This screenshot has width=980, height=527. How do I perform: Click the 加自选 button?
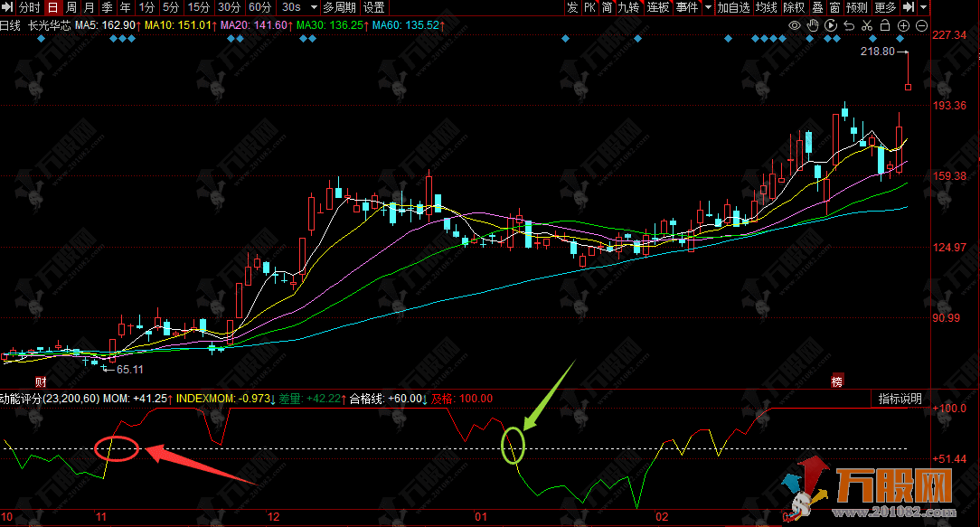tap(733, 7)
